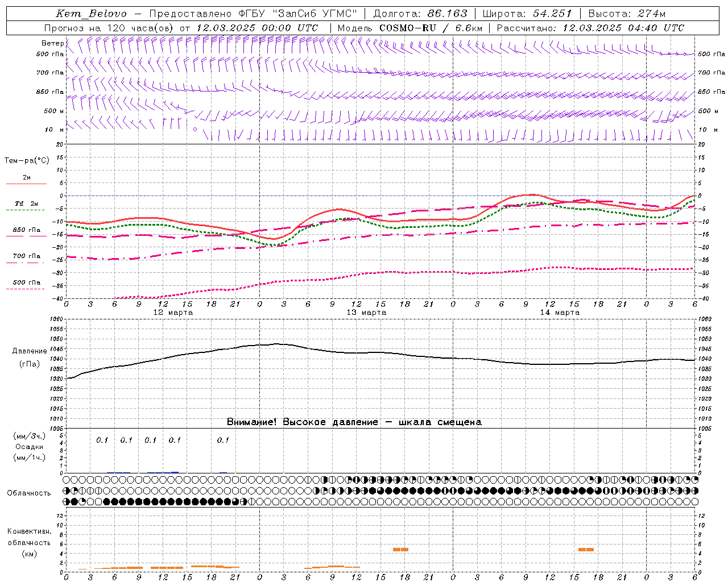Click the (мм/3ч.) precipitation unit label
The height and width of the screenshot is (582, 728).
(x=30, y=436)
